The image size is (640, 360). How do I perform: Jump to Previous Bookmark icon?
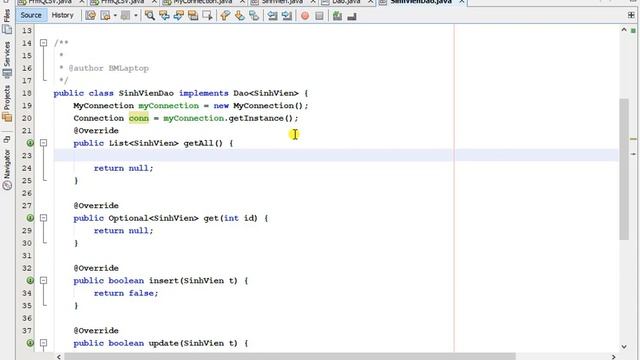tap(225, 16)
